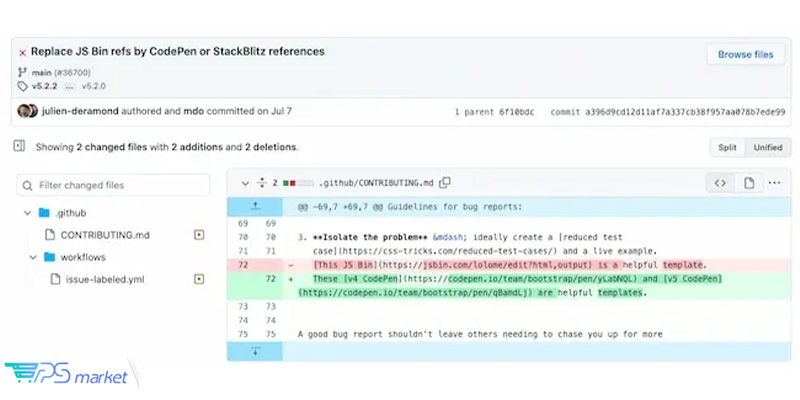
Task: Click the commit title text
Action: [178, 51]
